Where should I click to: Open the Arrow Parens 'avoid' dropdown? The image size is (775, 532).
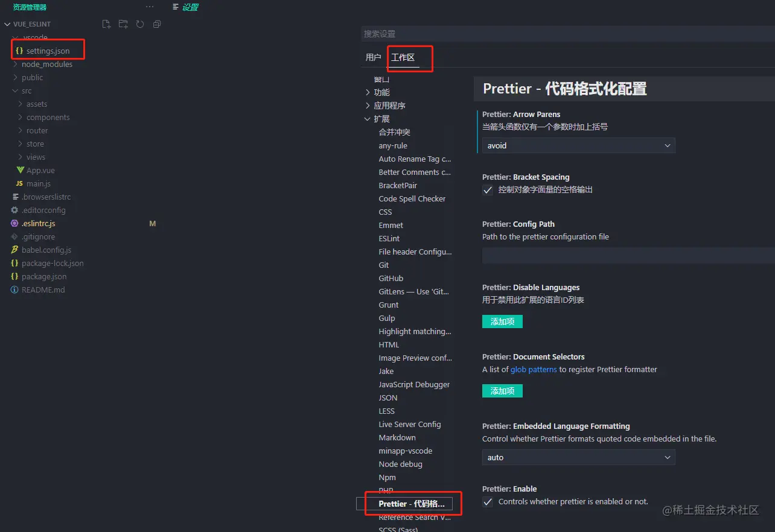pos(578,145)
